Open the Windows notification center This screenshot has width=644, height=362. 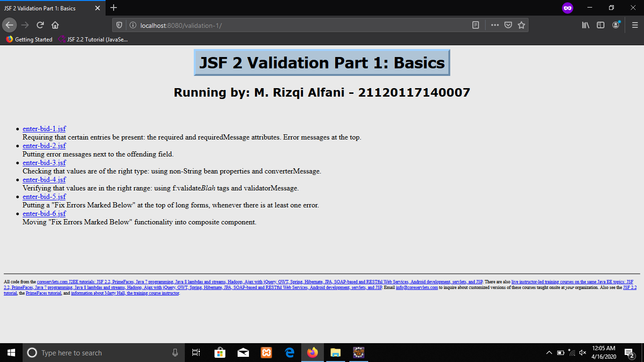(628, 353)
